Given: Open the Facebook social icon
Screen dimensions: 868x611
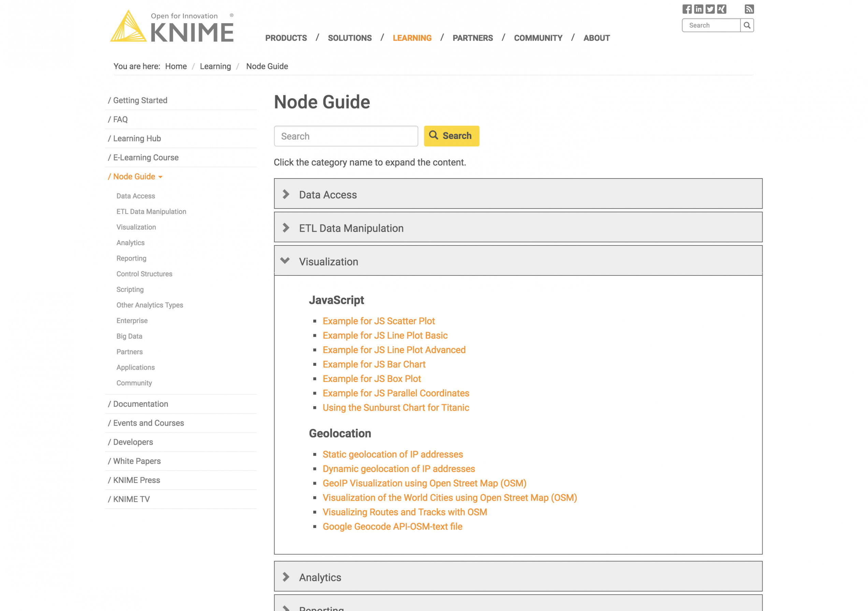Looking at the screenshot, I should tap(686, 9).
